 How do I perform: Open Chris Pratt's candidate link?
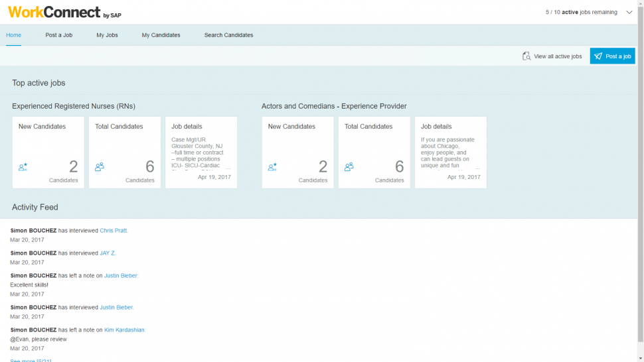point(114,231)
